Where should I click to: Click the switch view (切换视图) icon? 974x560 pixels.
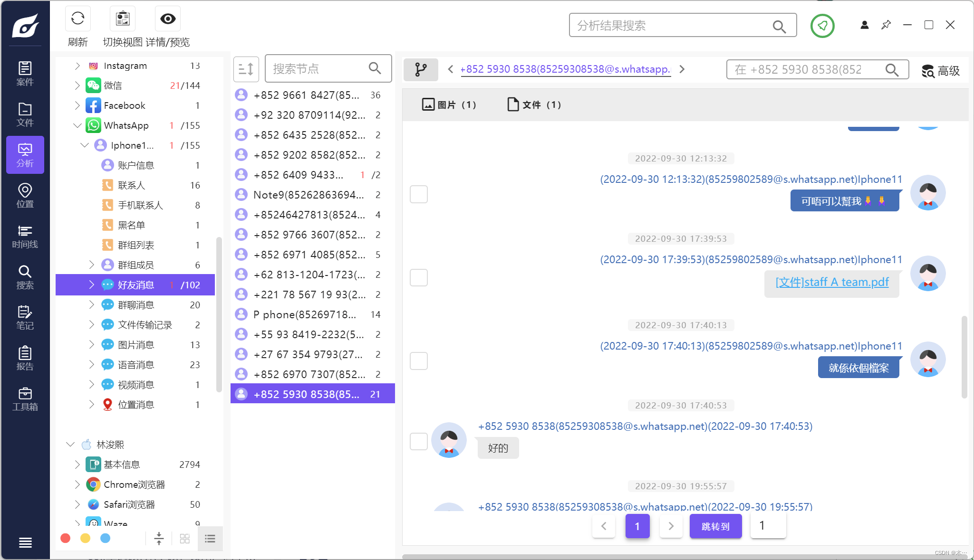point(123,19)
